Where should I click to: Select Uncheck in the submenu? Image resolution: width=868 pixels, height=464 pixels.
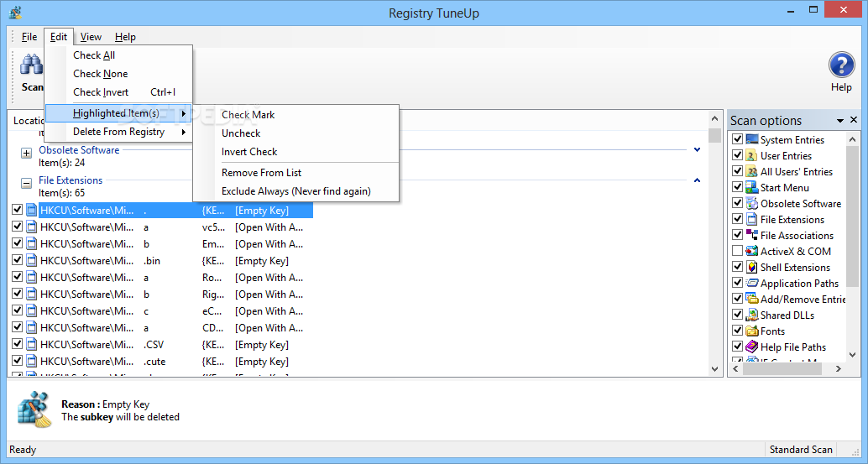click(295, 133)
